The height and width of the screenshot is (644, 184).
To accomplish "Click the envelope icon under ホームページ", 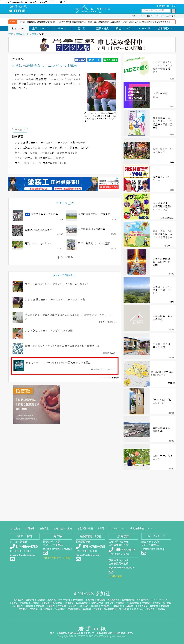I will [144, 553].
